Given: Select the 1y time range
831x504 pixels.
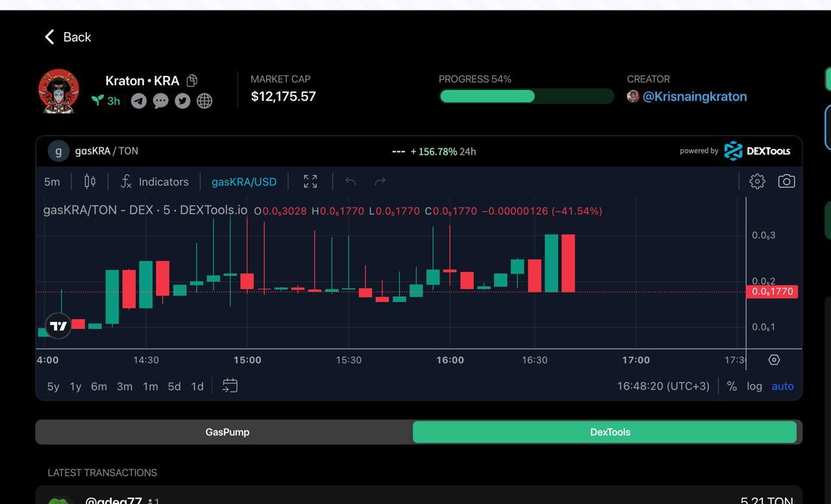Looking at the screenshot, I should pyautogui.click(x=75, y=387).
